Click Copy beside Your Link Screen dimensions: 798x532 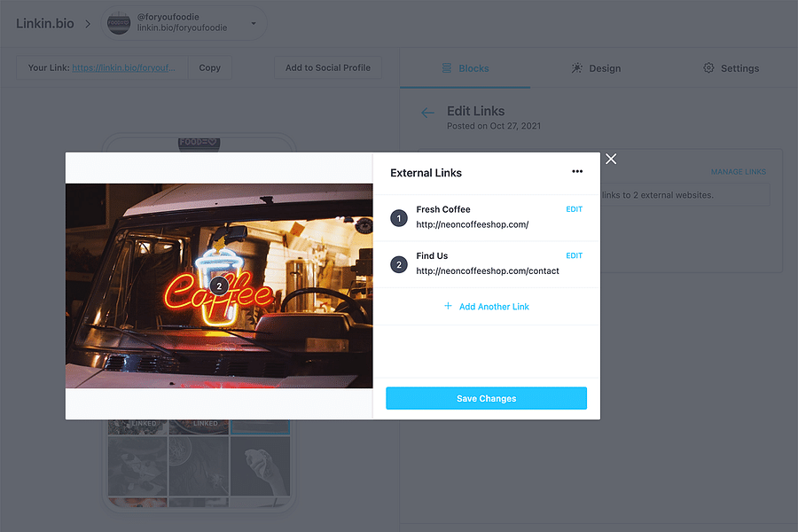[209, 67]
